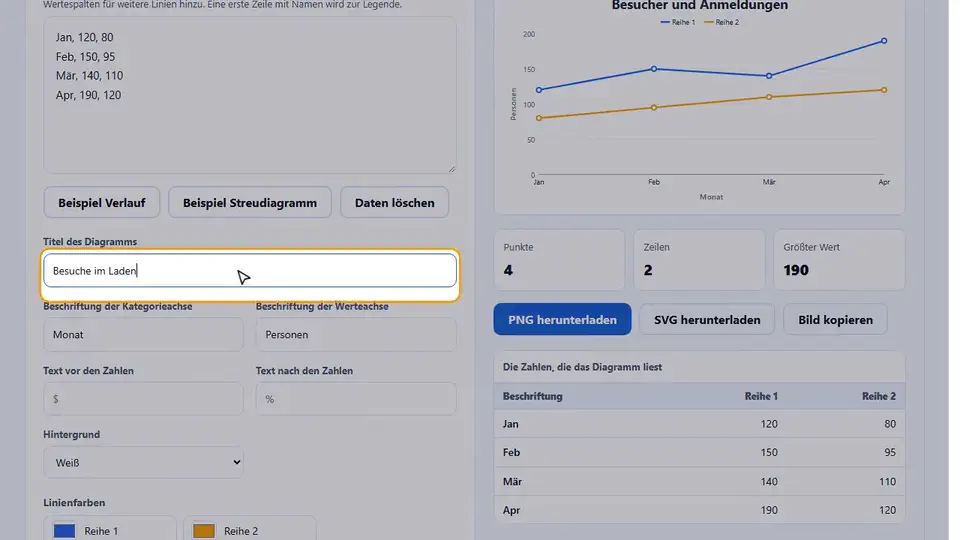
Task: Copy the chart with 'Bild kopieren'
Action: tap(835, 320)
